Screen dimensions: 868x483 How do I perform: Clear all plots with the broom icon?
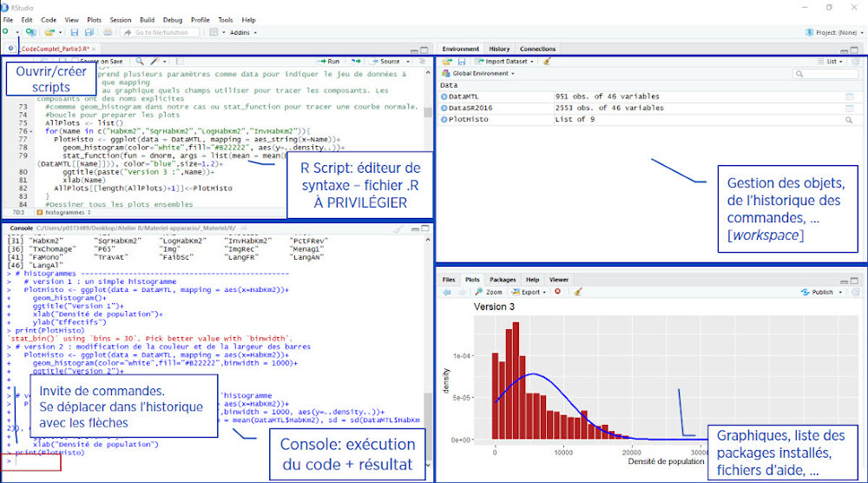tap(578, 292)
